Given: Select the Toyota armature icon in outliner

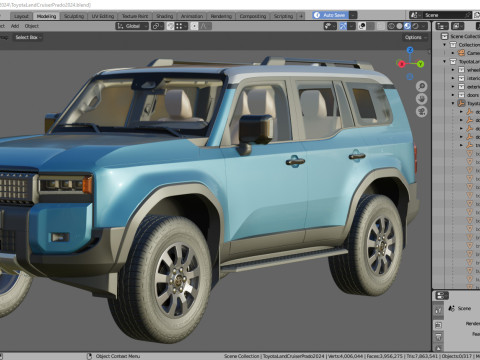Looking at the screenshot, I should tap(461, 103).
